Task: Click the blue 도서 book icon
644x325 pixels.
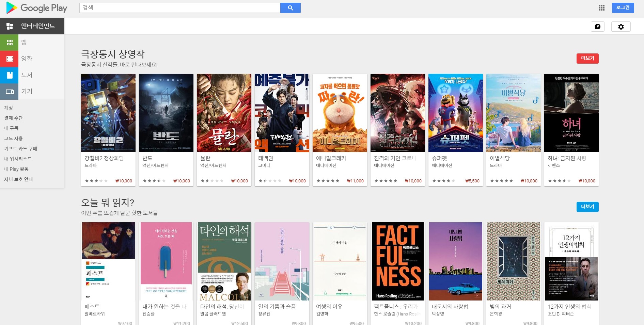Action: (9, 75)
